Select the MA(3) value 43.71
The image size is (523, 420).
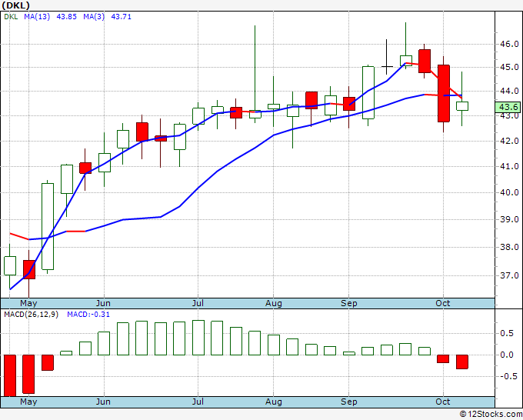tap(121, 17)
